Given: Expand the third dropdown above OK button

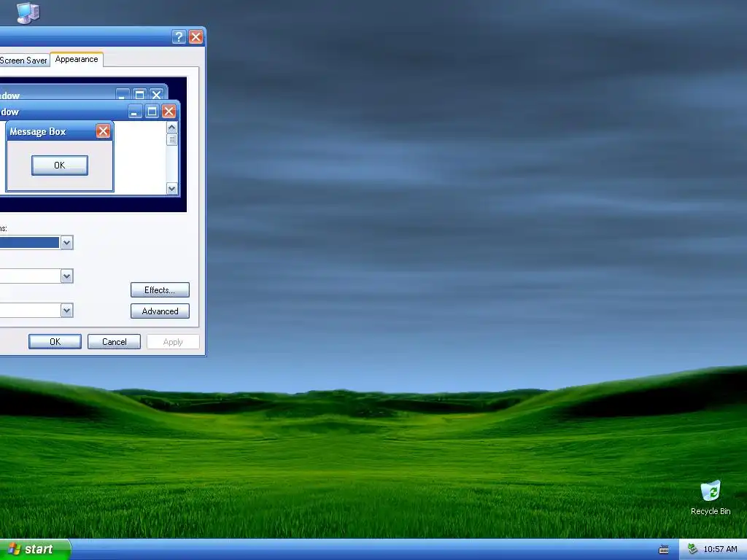Looking at the screenshot, I should tap(66, 311).
